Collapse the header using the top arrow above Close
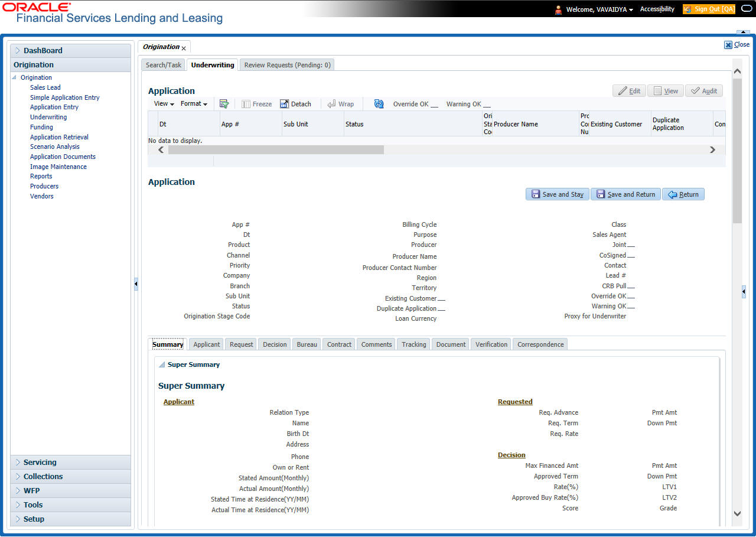 point(743,32)
